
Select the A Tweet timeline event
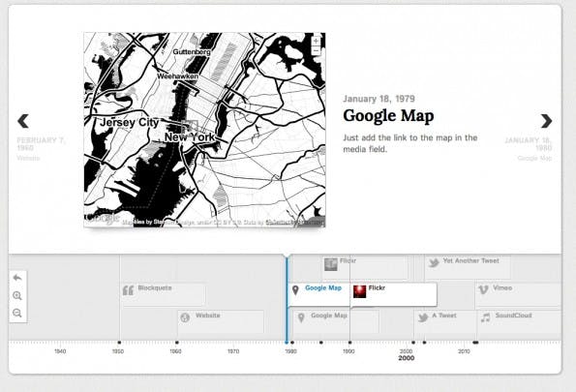pos(446,322)
